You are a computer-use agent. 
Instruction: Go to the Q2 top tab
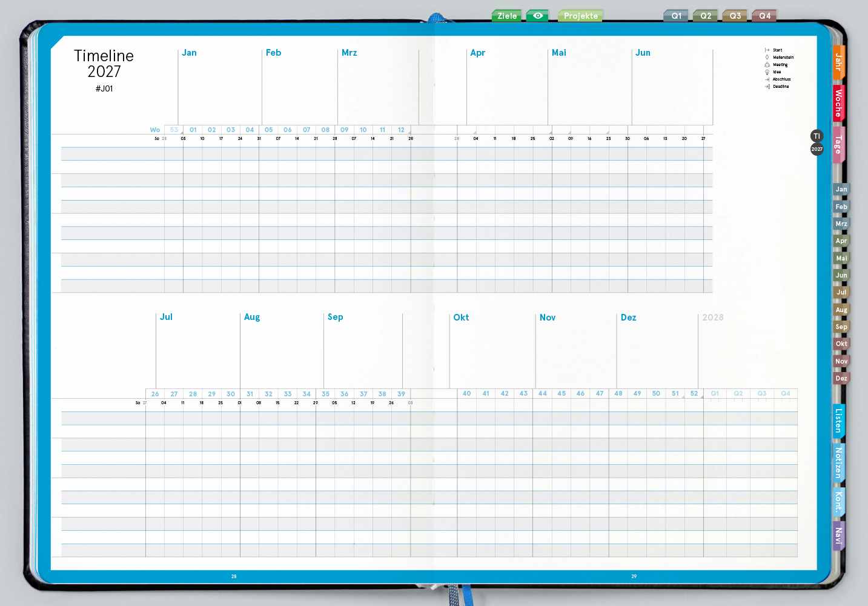click(706, 16)
